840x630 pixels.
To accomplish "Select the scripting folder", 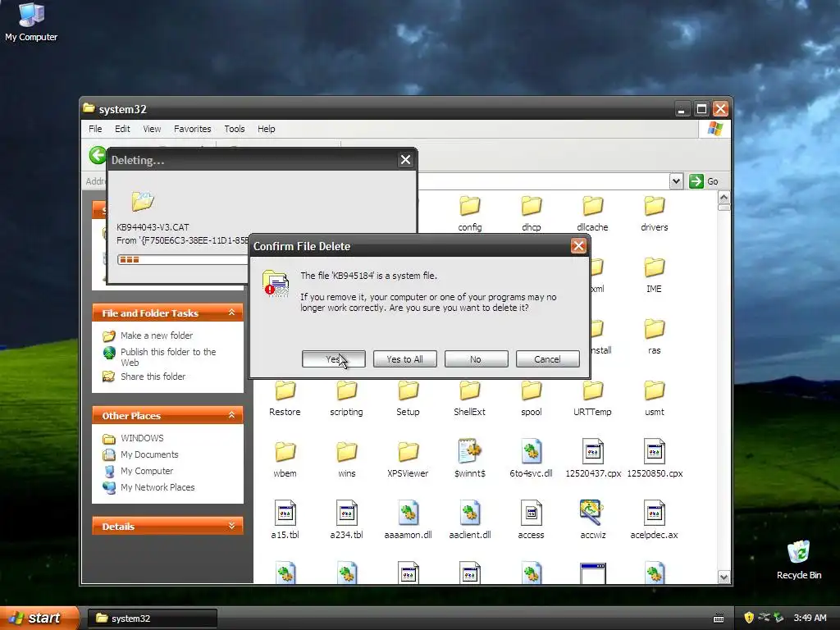I will click(347, 398).
